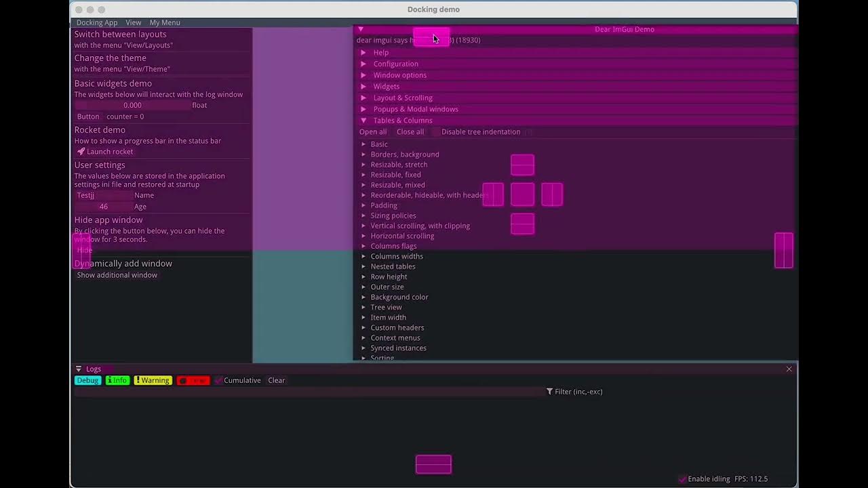Click the Name input field containing Testjj

coord(103,195)
